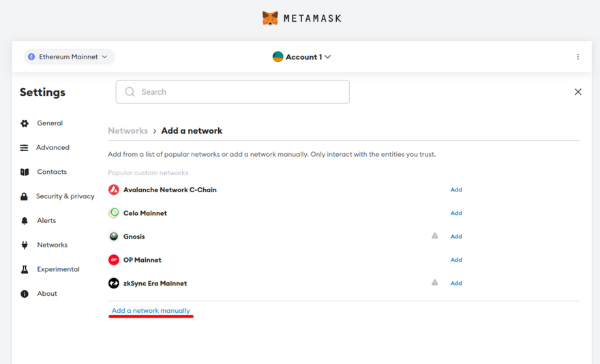600x364 pixels.
Task: Add zkSync Era Mainnet network
Action: click(x=456, y=283)
